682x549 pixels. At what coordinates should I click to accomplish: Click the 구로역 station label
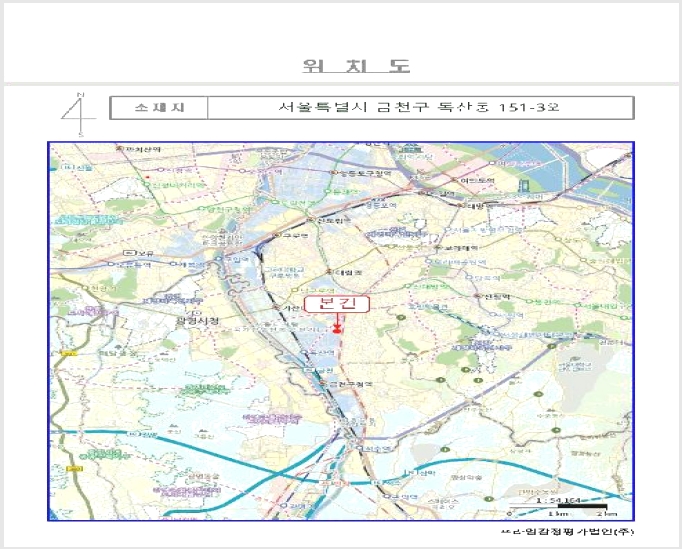pyautogui.click(x=295, y=235)
